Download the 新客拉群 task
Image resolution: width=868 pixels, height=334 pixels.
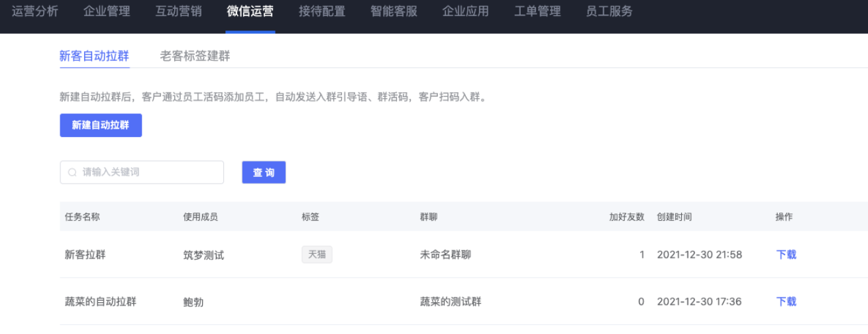point(786,254)
